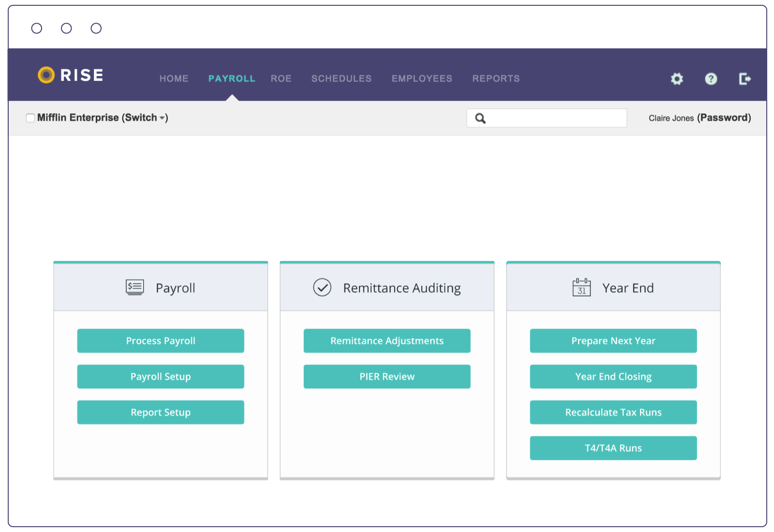
Task: Click the Year End calendar icon
Action: coord(582,287)
